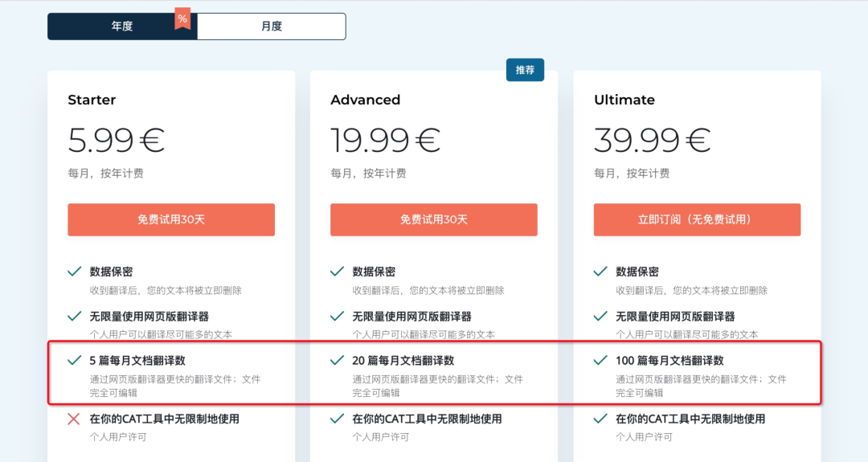Click checkmark beside 100 篇每月文档翻译数
The width and height of the screenshot is (868, 462).
click(x=600, y=361)
